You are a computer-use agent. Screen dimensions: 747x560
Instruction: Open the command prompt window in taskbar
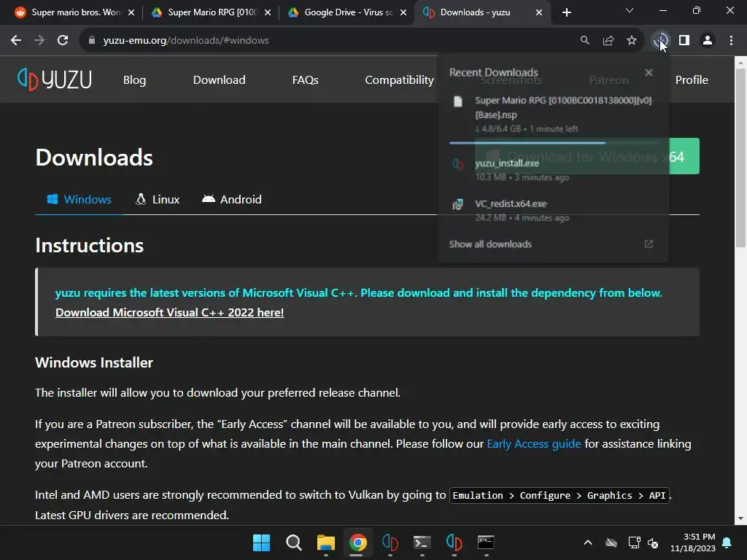click(486, 542)
